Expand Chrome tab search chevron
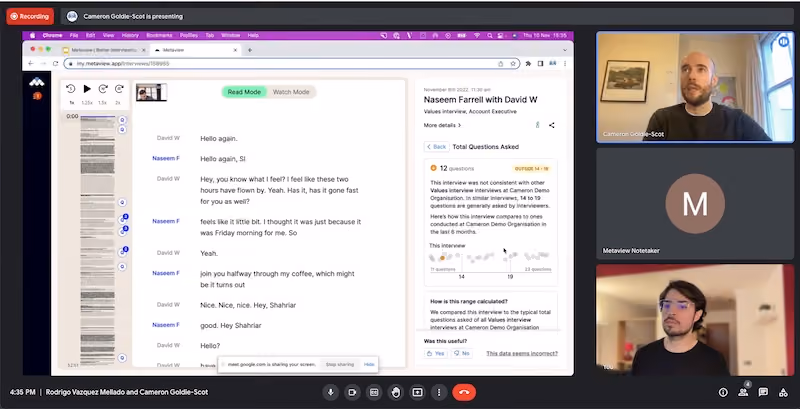The width and height of the screenshot is (800, 409). 565,50
